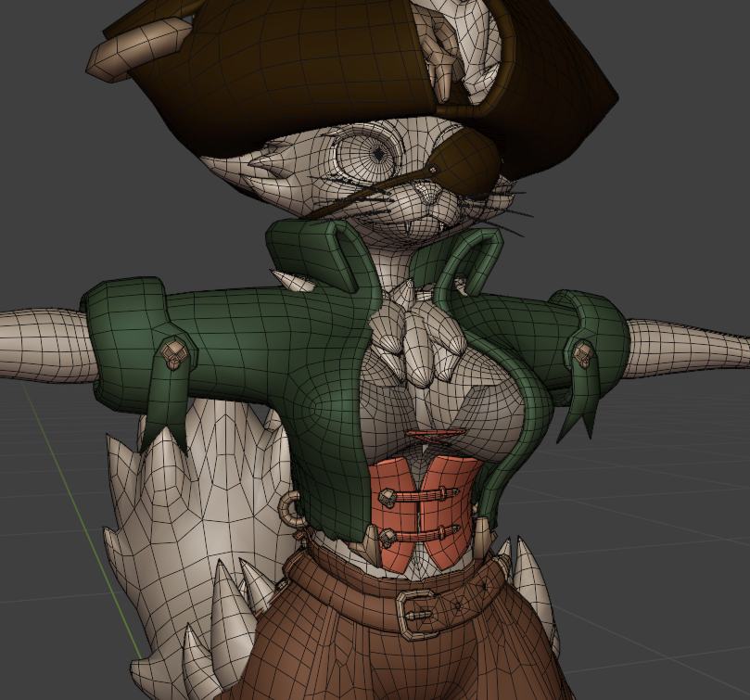Viewport: 750px width, 700px height.
Task: Select the belt buckle on the brown belt
Action: tap(417, 614)
